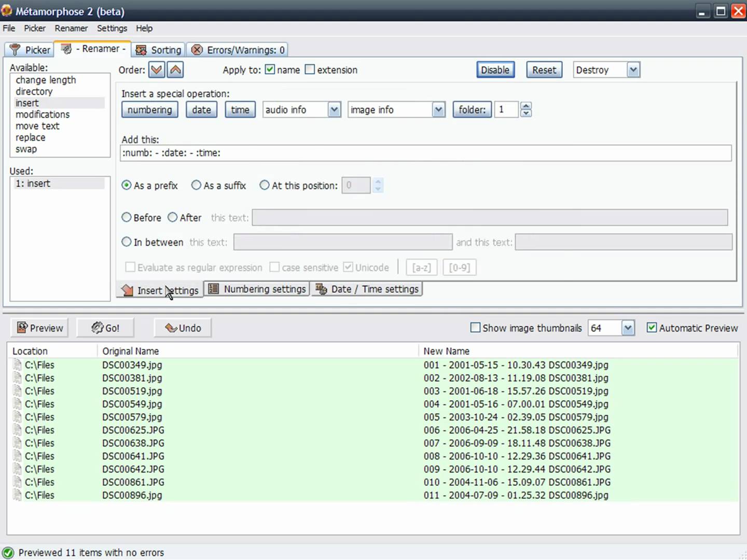This screenshot has width=747, height=560.
Task: Open the Errors/Warnings tab
Action: click(238, 50)
